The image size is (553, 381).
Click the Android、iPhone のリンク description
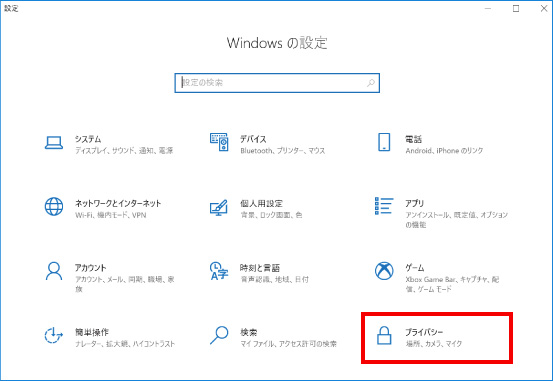click(x=444, y=151)
